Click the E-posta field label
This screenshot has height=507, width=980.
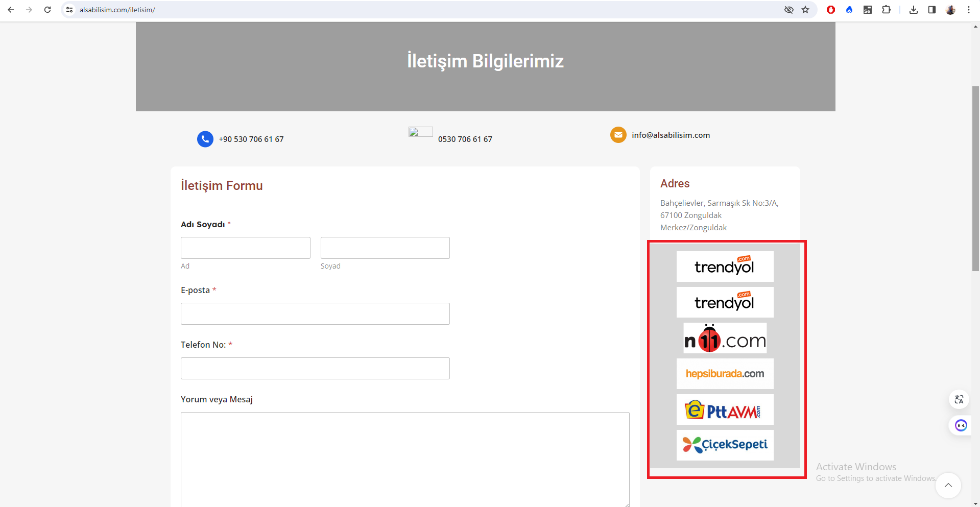click(x=195, y=290)
